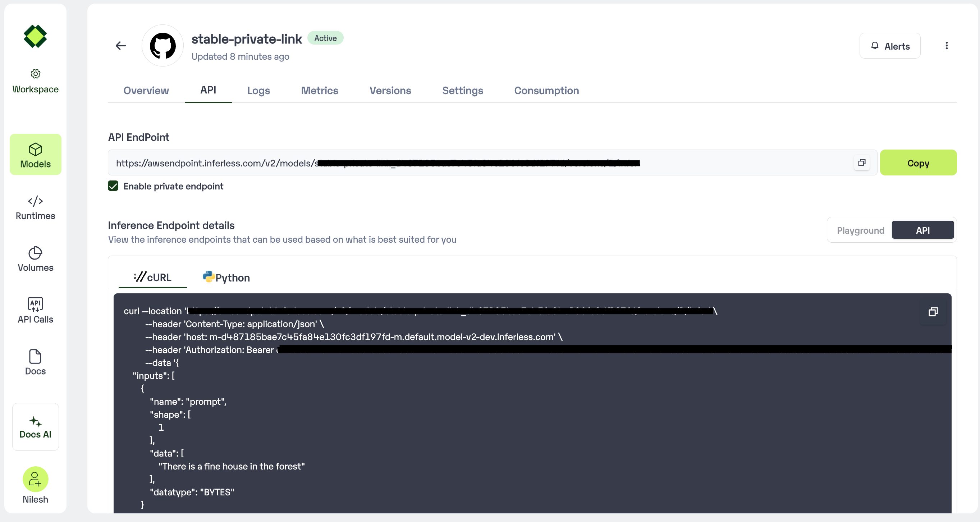Image resolution: width=980 pixels, height=522 pixels.
Task: Click the Workspace gear icon
Action: [35, 74]
